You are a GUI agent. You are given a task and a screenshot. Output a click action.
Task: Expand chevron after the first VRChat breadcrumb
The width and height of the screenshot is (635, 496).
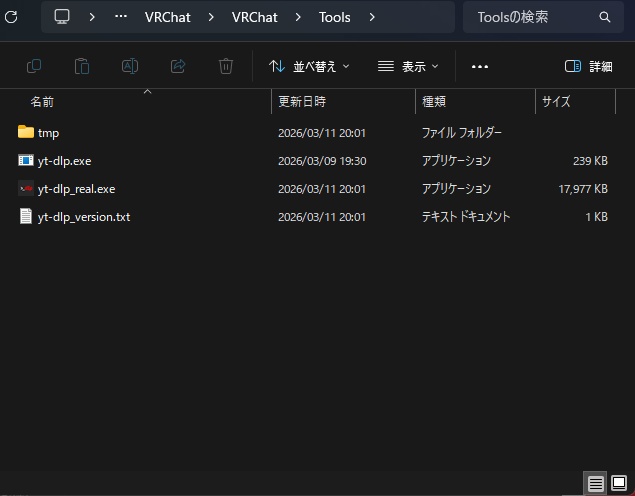(x=211, y=17)
